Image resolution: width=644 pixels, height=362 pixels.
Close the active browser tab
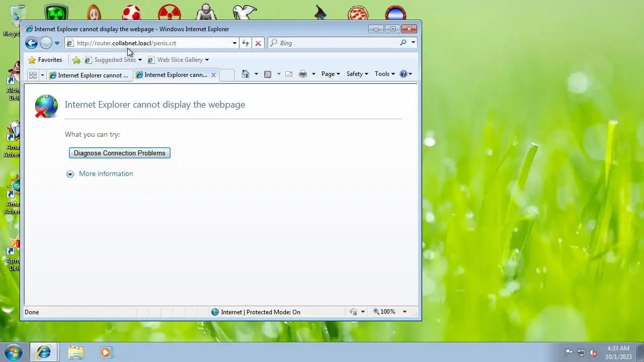pos(213,75)
